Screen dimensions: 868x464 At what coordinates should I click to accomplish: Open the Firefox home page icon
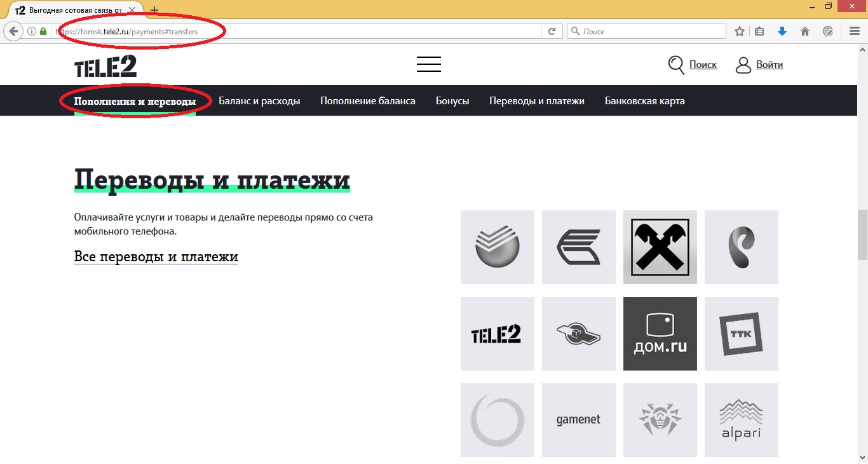[x=804, y=31]
